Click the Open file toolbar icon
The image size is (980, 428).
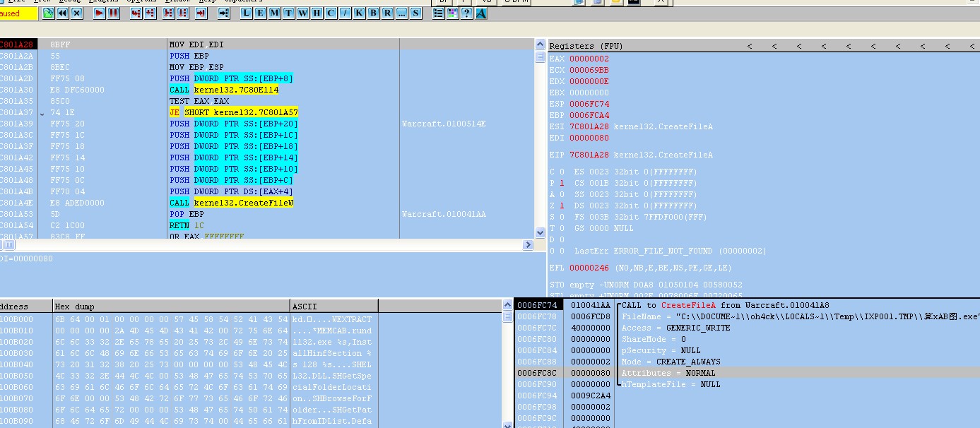click(x=48, y=13)
